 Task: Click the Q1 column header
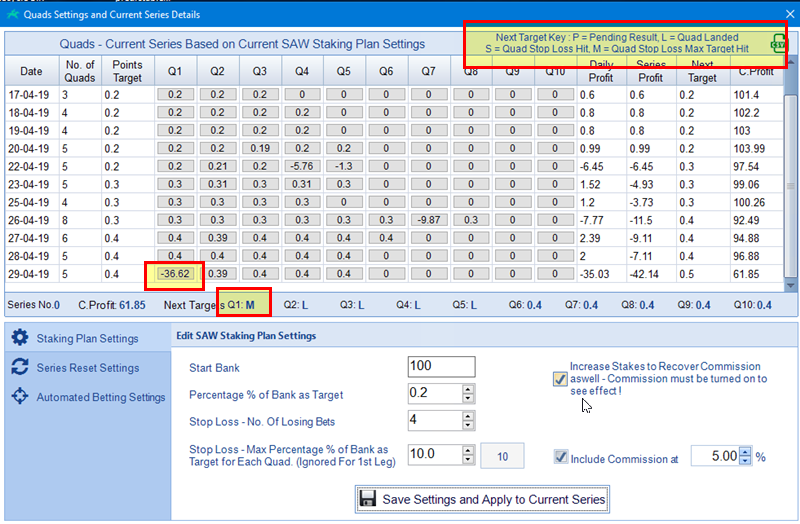click(175, 71)
